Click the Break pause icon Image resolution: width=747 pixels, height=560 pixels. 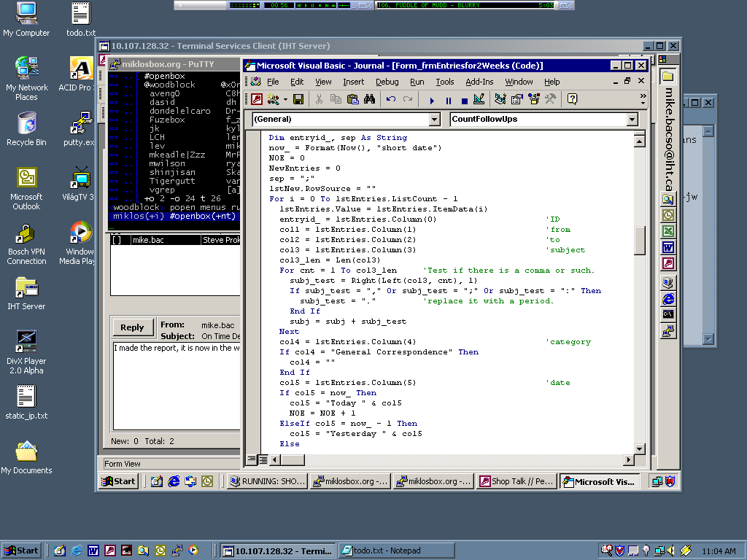point(448,100)
